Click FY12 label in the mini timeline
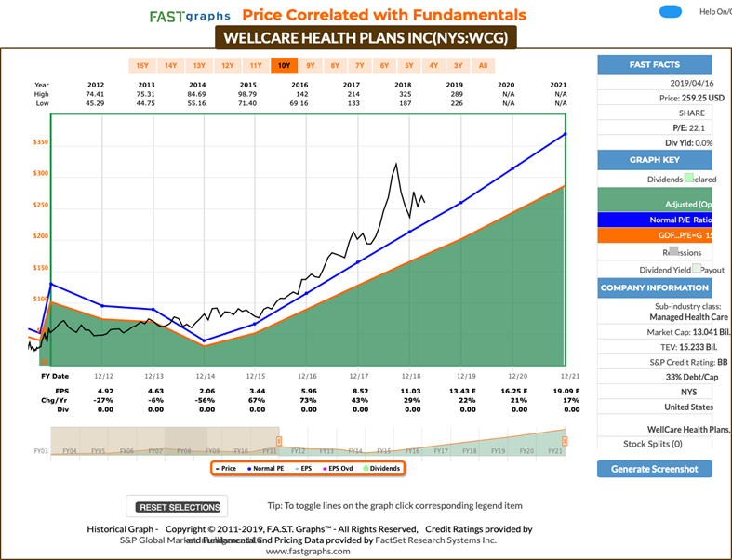 (298, 451)
